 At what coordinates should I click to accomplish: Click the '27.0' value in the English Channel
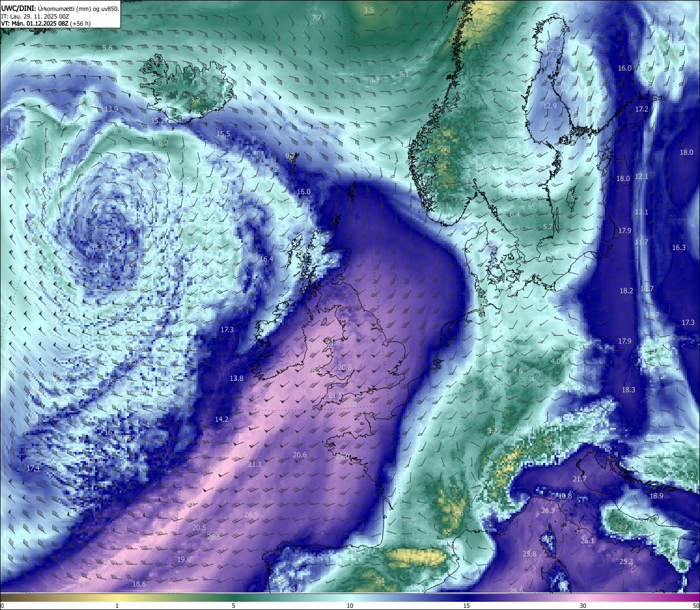click(350, 404)
